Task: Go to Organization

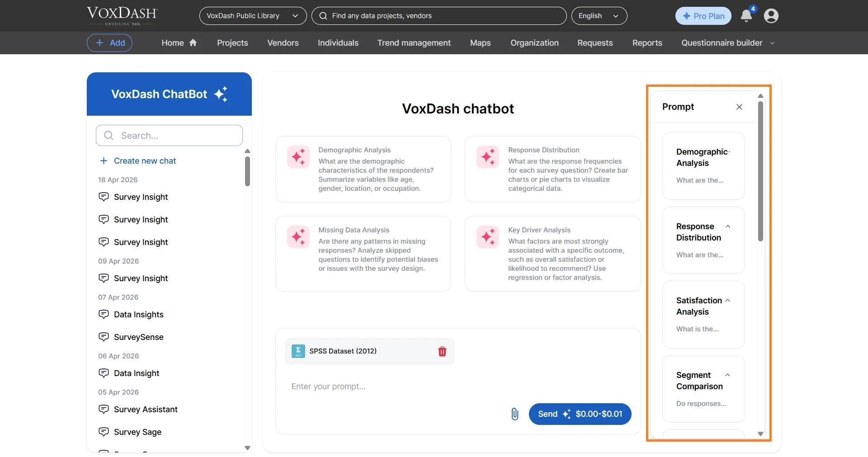Action: 534,43
